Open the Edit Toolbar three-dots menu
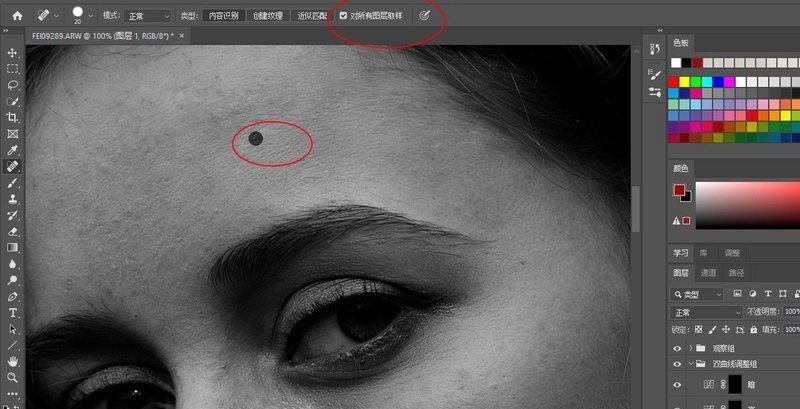 [x=13, y=394]
